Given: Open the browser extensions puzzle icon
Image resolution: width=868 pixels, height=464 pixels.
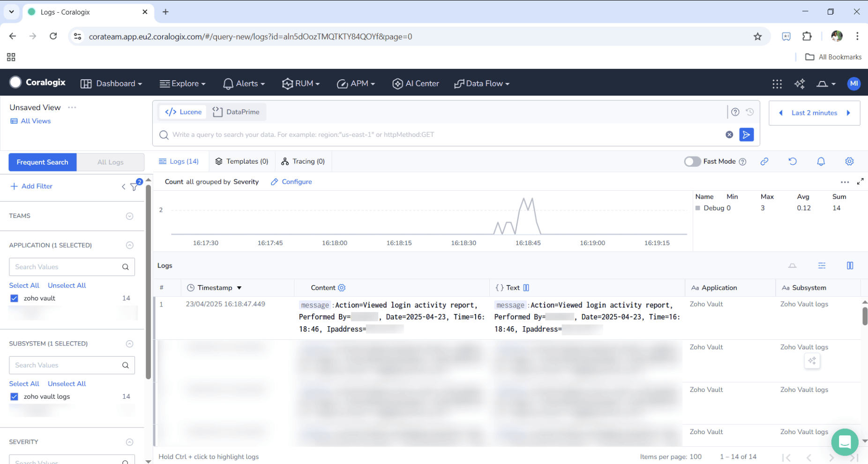Looking at the screenshot, I should pos(807,36).
